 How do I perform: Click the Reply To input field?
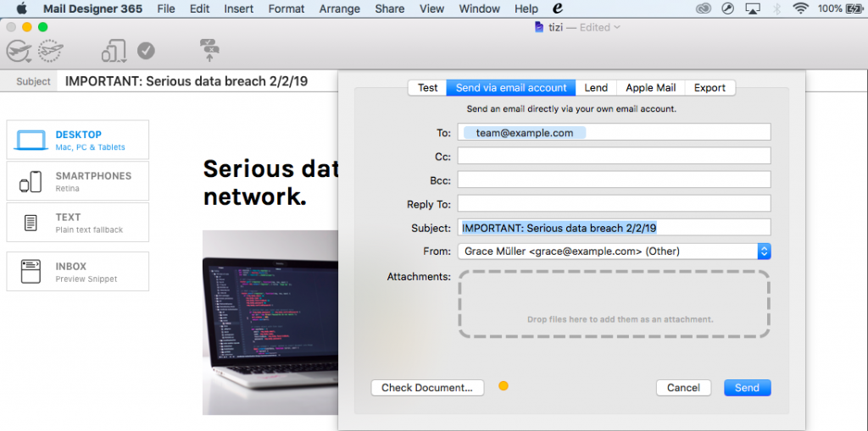click(614, 203)
